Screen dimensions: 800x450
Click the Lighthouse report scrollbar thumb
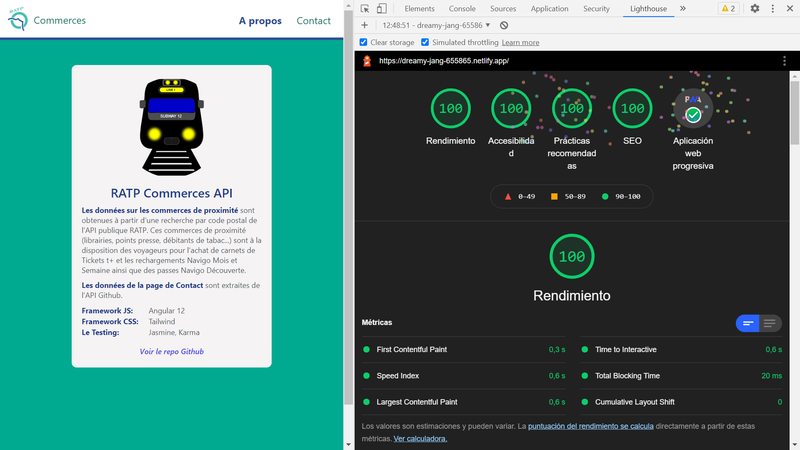pos(795,112)
